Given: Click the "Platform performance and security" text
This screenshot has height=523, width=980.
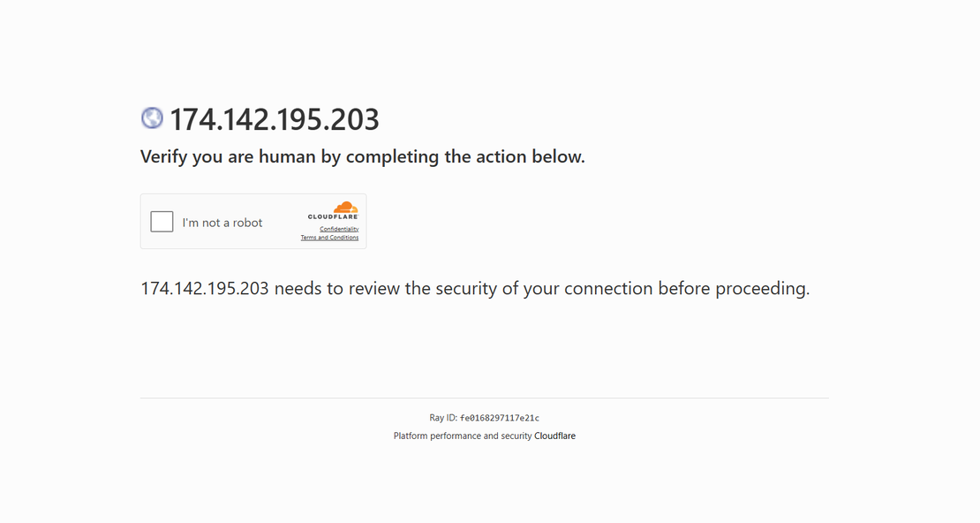Looking at the screenshot, I should (x=463, y=436).
